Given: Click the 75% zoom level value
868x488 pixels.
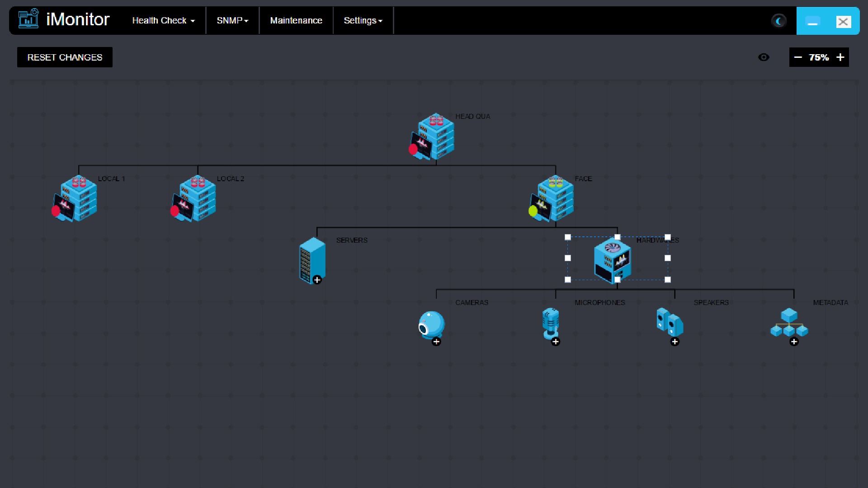Looking at the screenshot, I should pos(819,57).
